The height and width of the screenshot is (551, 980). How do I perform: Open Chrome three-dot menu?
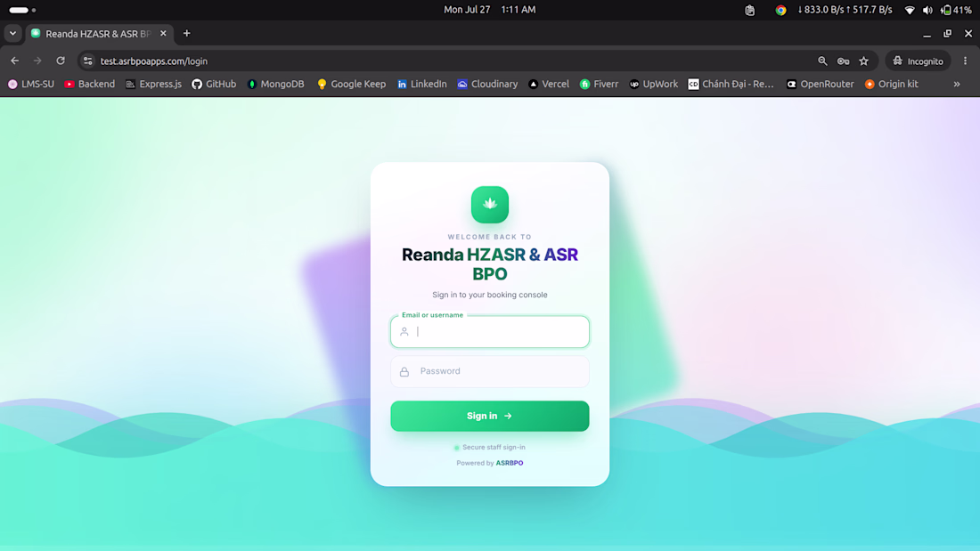(x=965, y=61)
